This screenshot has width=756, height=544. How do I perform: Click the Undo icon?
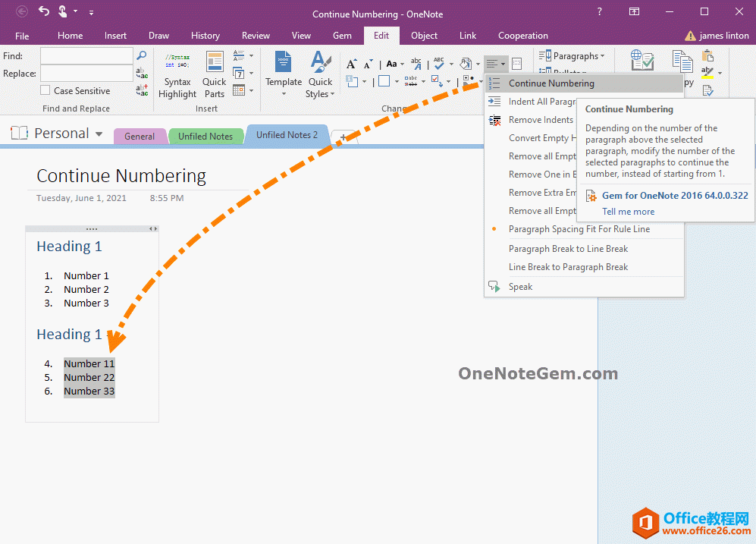click(43, 11)
